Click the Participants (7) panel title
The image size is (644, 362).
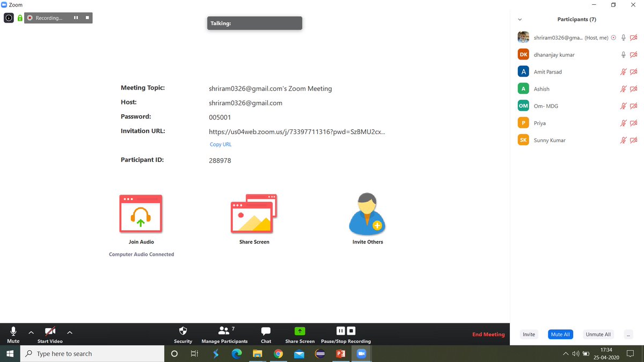(x=577, y=19)
